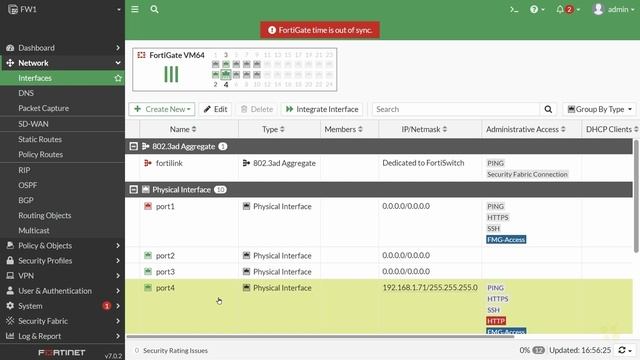Expand the Dashboard menu
640x360 pixels.
click(x=62, y=48)
